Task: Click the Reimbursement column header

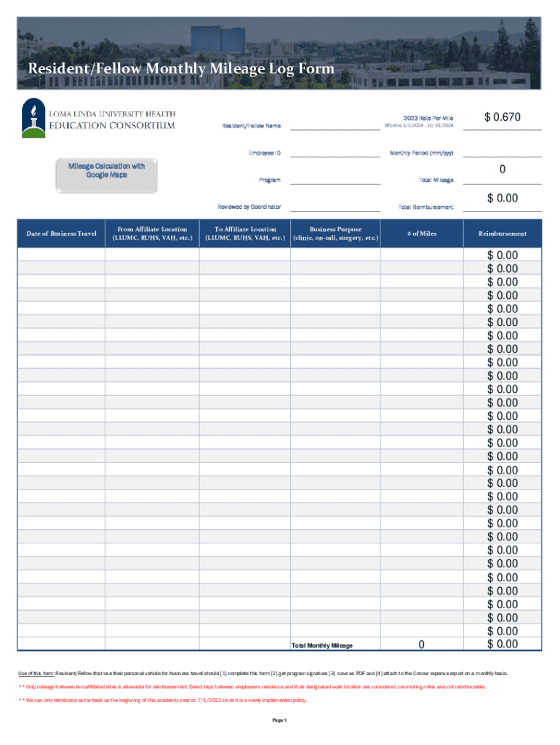Action: point(503,234)
